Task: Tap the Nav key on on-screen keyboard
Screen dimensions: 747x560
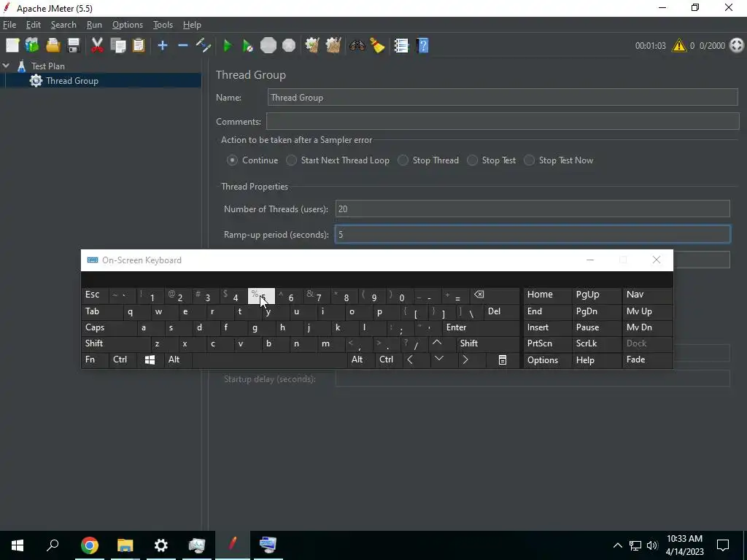Action: click(647, 295)
